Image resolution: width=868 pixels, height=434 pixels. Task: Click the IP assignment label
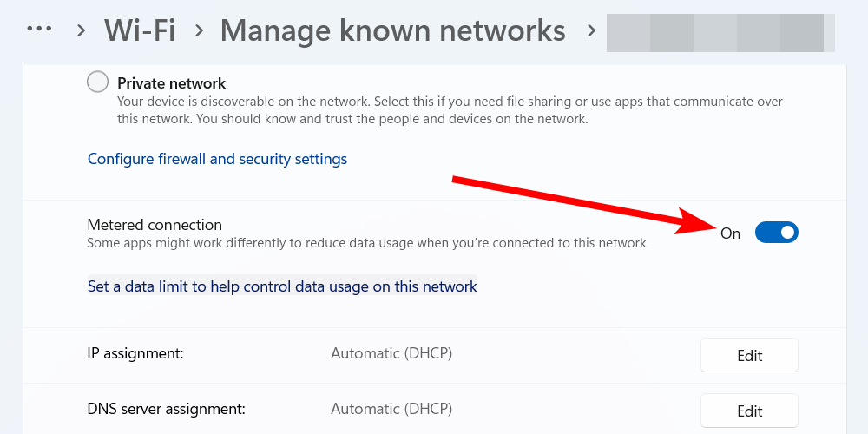pyautogui.click(x=136, y=354)
